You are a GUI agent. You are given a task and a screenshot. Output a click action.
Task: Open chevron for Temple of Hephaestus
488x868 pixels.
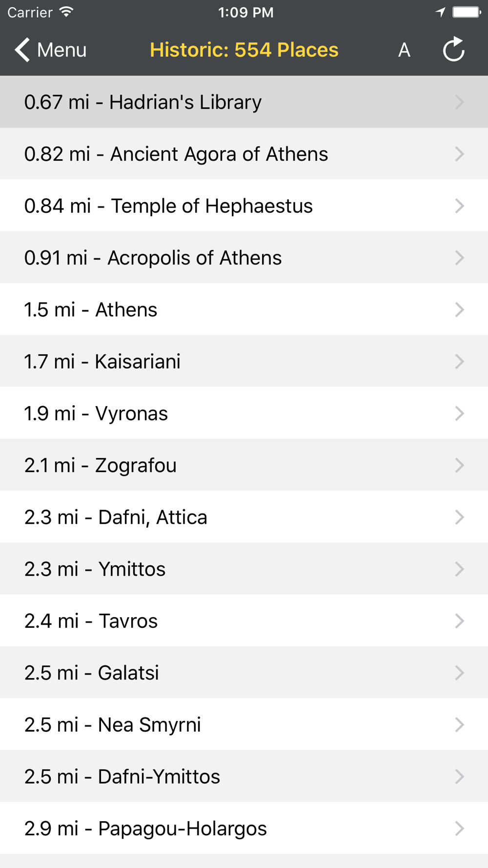point(459,206)
